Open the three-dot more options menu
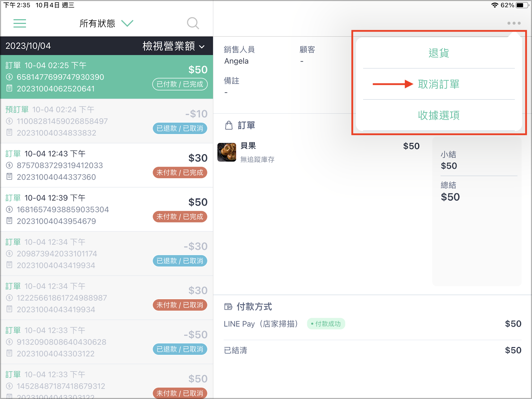The image size is (532, 399). pyautogui.click(x=514, y=23)
